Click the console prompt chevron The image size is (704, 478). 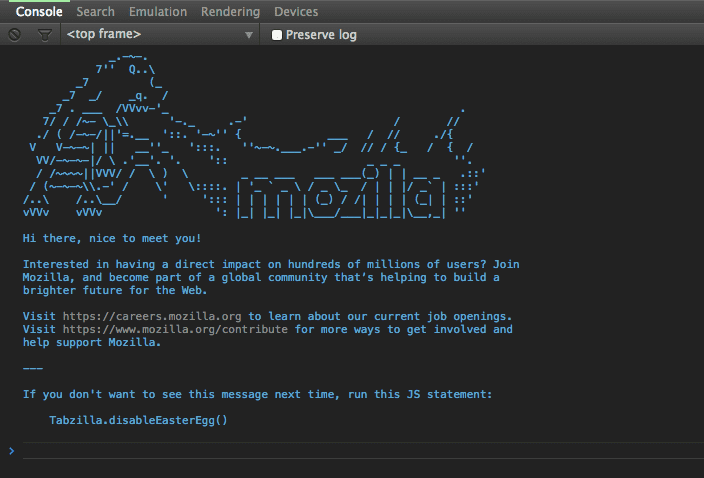[x=12, y=451]
